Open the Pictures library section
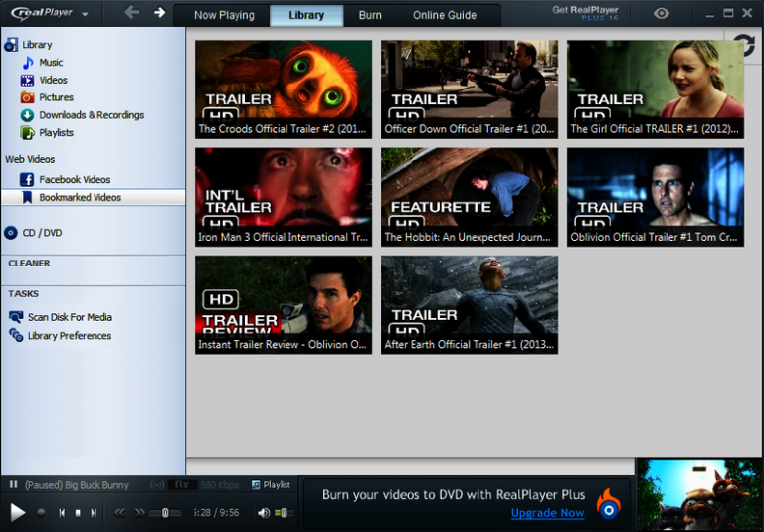764x532 pixels. point(56,97)
